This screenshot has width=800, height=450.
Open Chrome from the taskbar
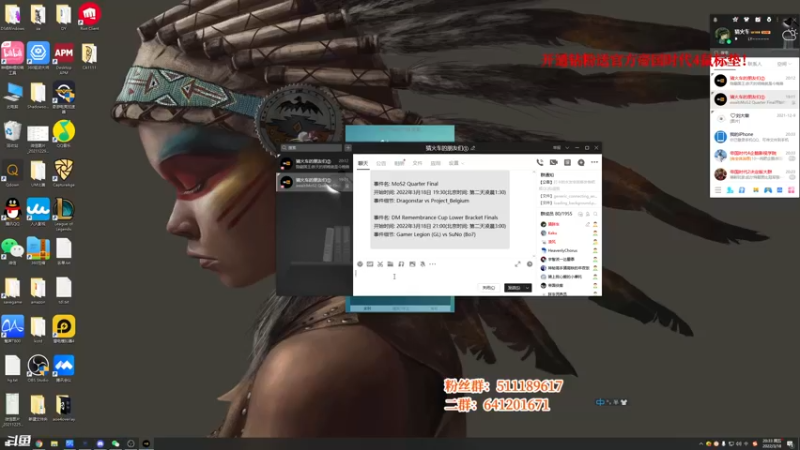click(39, 443)
